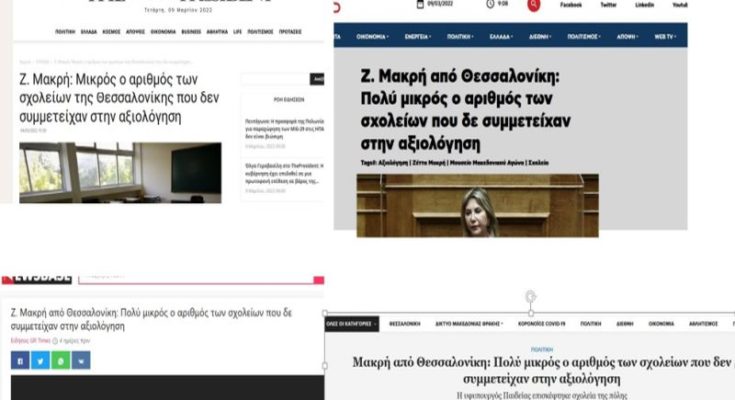Click the red magnifier search icon
Image resolution: width=735 pixels, height=400 pixels.
[x=533, y=5]
